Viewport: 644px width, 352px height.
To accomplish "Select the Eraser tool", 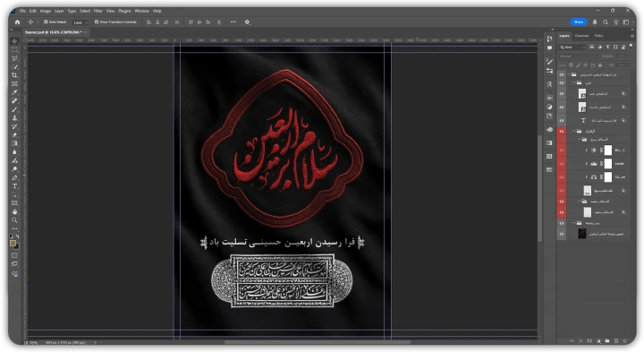I will (15, 135).
